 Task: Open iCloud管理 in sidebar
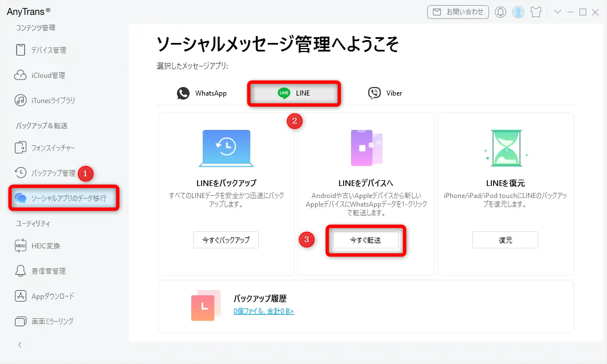click(48, 75)
